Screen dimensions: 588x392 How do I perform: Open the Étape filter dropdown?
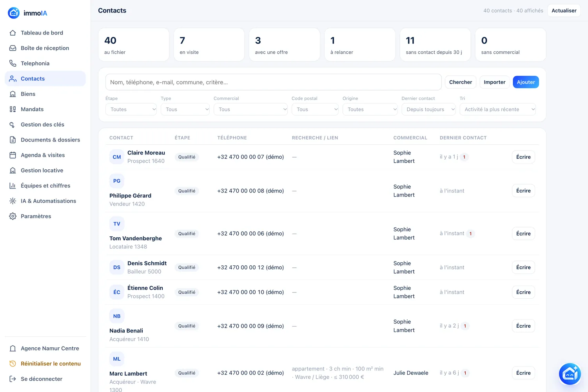tap(131, 109)
